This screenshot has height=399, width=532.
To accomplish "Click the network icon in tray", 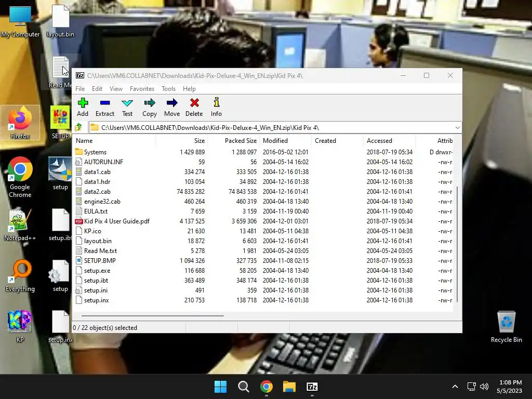I will tap(471, 387).
